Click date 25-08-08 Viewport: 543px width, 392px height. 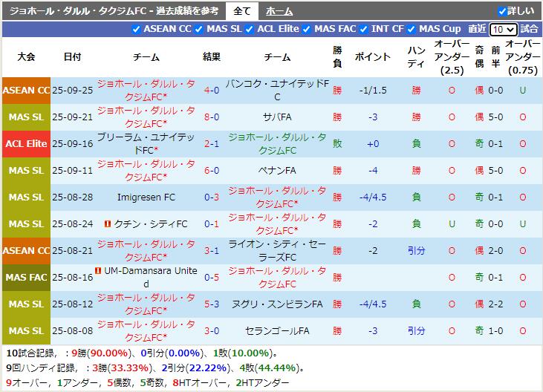pos(72,331)
